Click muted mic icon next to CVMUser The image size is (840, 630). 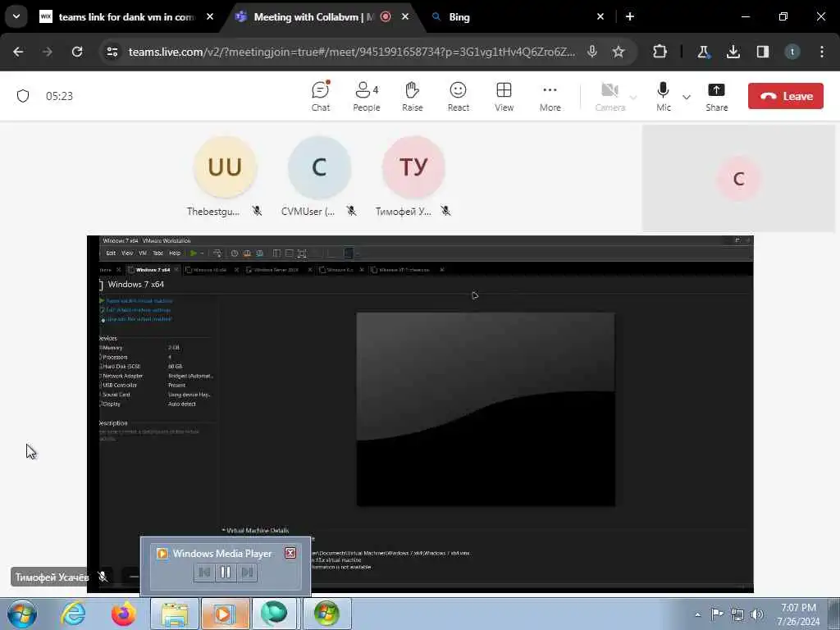click(351, 211)
